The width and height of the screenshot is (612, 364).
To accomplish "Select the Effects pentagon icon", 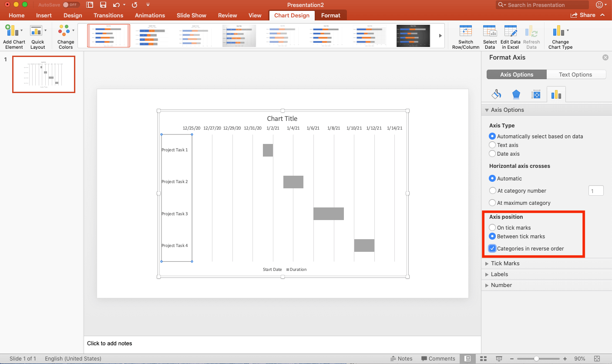I will 516,94.
